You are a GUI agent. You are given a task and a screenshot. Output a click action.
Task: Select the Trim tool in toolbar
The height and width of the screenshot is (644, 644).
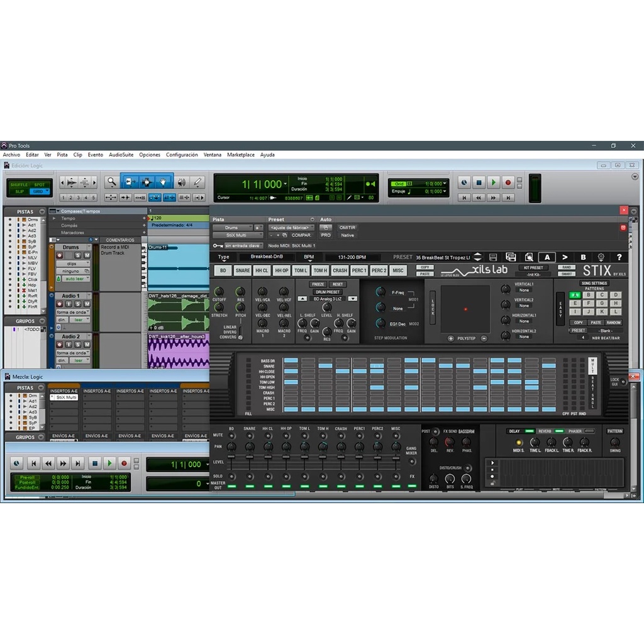click(x=130, y=182)
